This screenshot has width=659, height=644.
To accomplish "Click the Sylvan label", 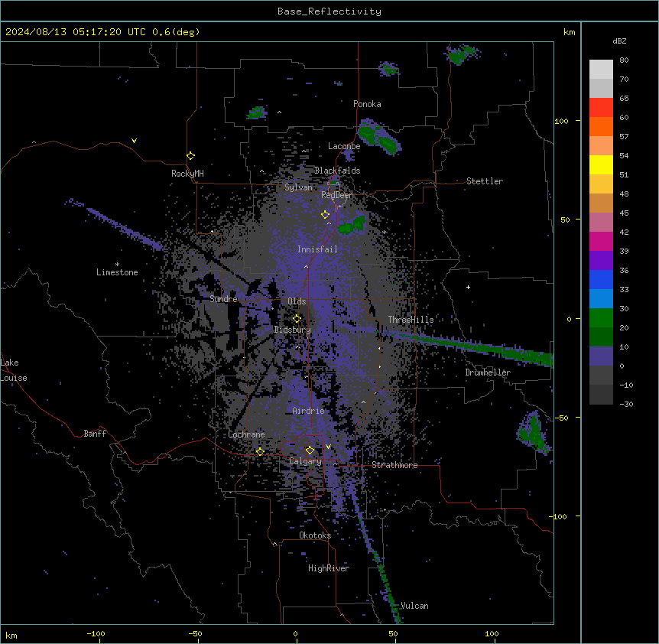I will click(x=298, y=187).
